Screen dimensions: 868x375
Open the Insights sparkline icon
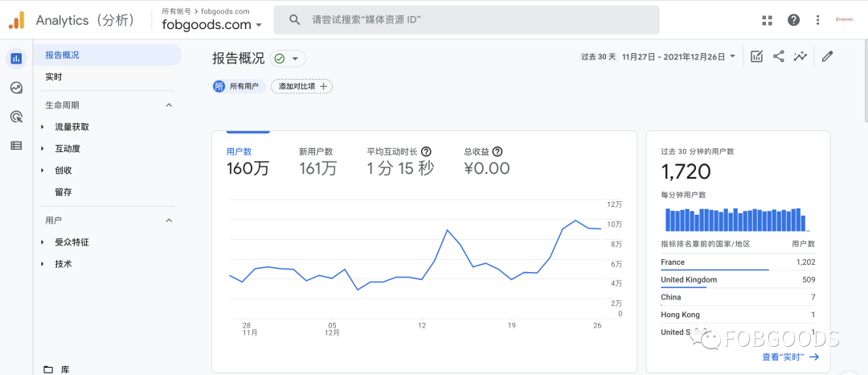pyautogui.click(x=800, y=56)
